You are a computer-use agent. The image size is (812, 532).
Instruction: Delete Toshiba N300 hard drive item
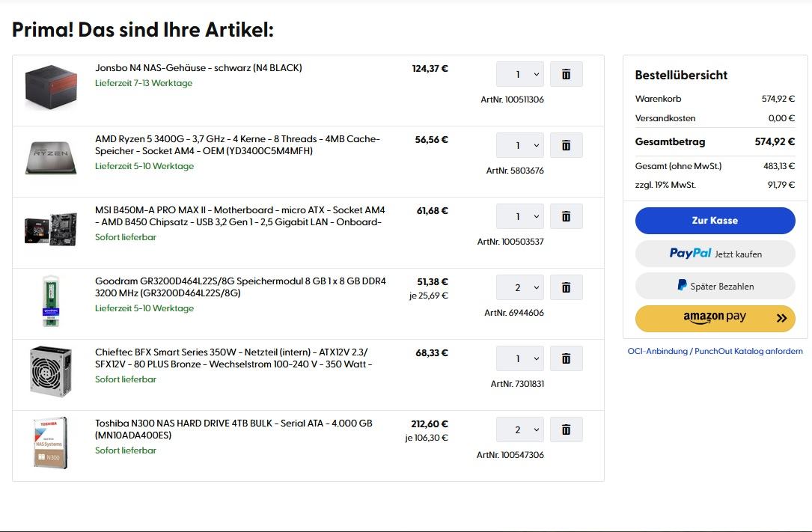click(566, 429)
